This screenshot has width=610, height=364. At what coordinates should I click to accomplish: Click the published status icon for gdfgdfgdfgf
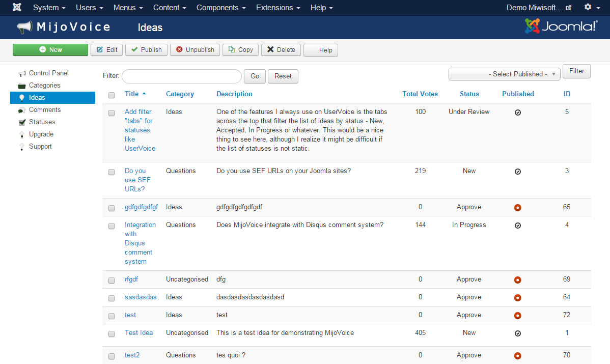518,208
